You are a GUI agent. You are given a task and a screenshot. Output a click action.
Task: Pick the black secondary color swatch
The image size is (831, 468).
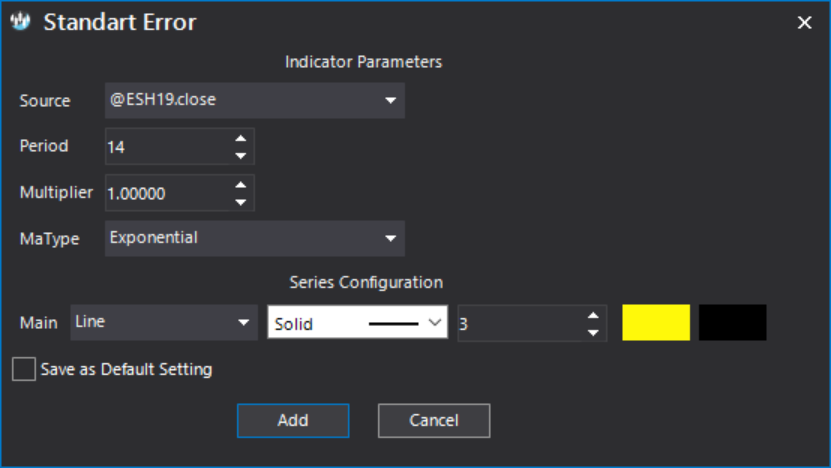tap(732, 322)
